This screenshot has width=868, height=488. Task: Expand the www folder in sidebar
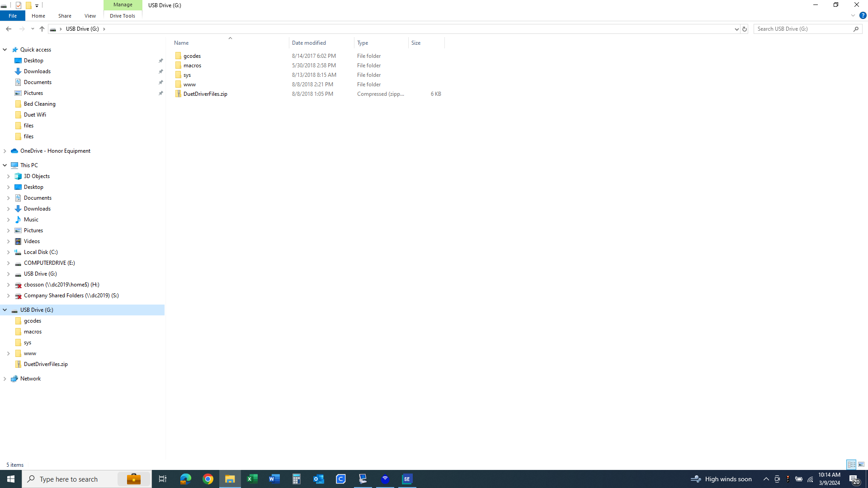tap(8, 353)
